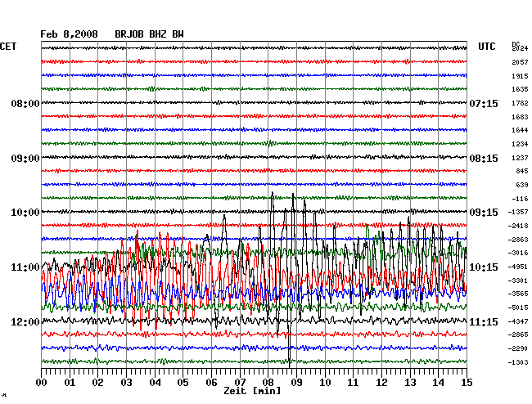Click the '11:15' UTC time label
Viewport: 532px width, 404px height.
click(x=484, y=321)
